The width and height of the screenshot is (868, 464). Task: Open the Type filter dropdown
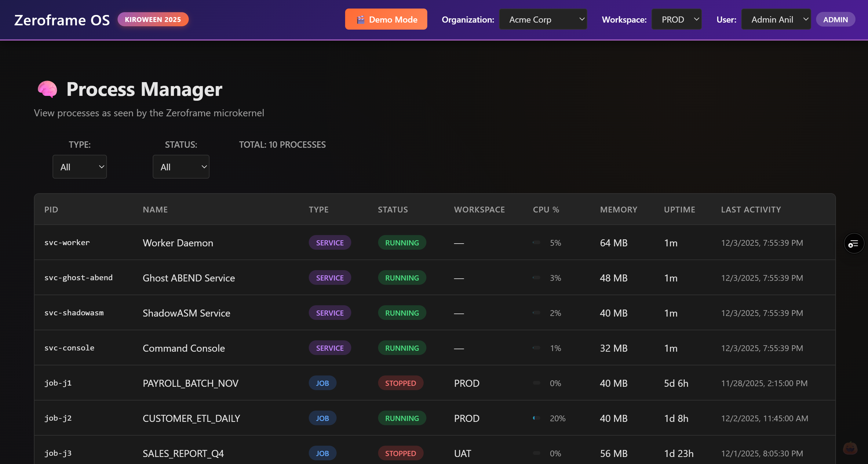(79, 167)
